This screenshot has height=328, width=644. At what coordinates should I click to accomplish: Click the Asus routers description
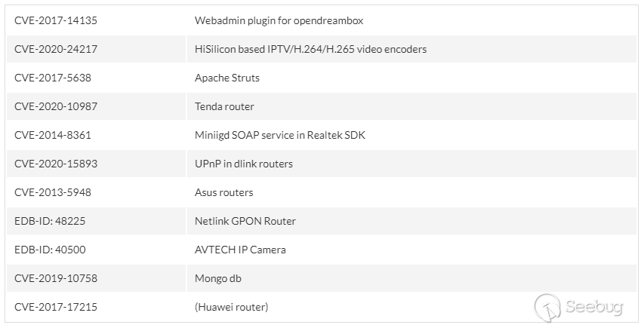click(223, 192)
